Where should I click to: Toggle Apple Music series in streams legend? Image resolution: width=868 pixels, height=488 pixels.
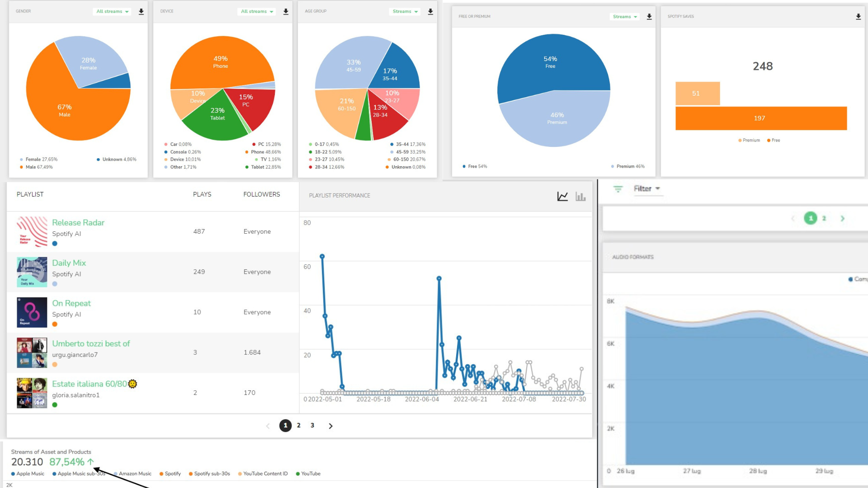[28, 474]
